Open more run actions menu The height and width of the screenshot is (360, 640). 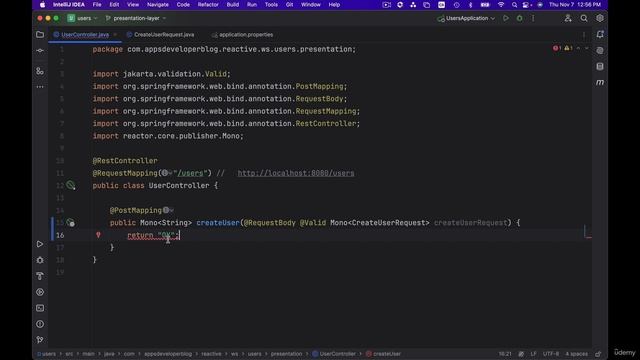coord(533,18)
